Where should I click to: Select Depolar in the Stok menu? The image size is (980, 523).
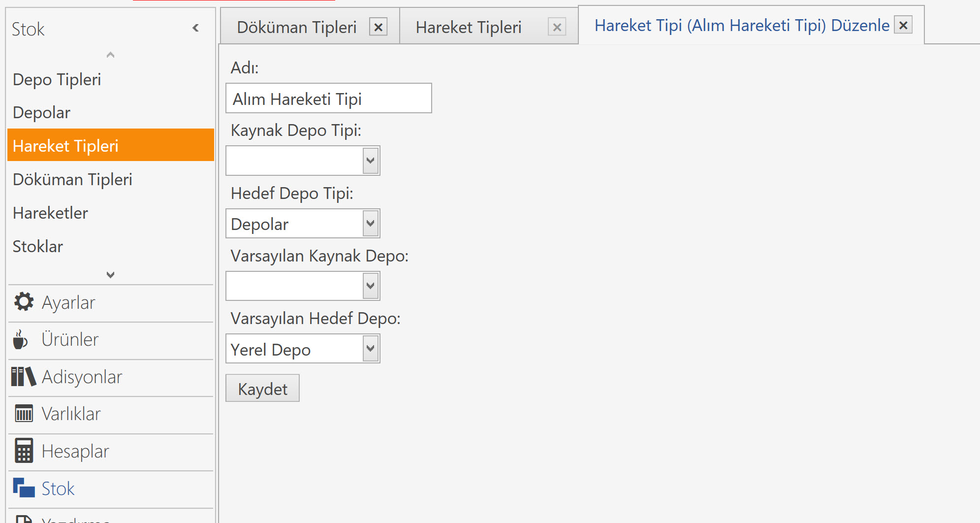click(x=42, y=113)
